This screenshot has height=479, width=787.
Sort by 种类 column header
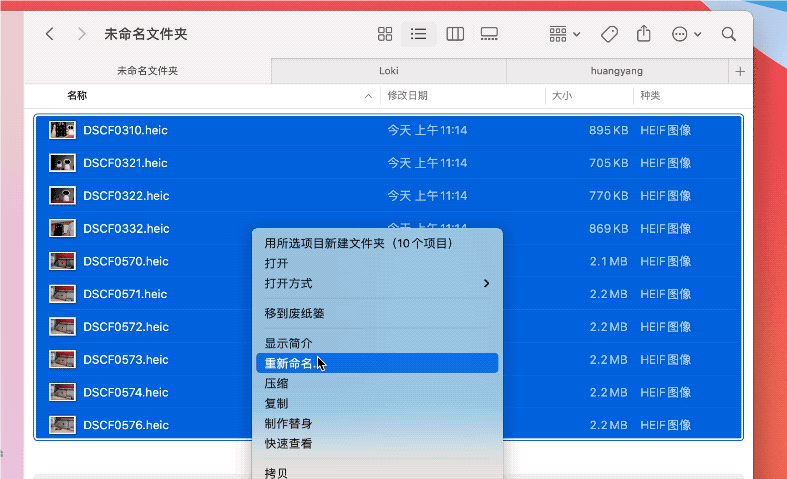point(650,95)
